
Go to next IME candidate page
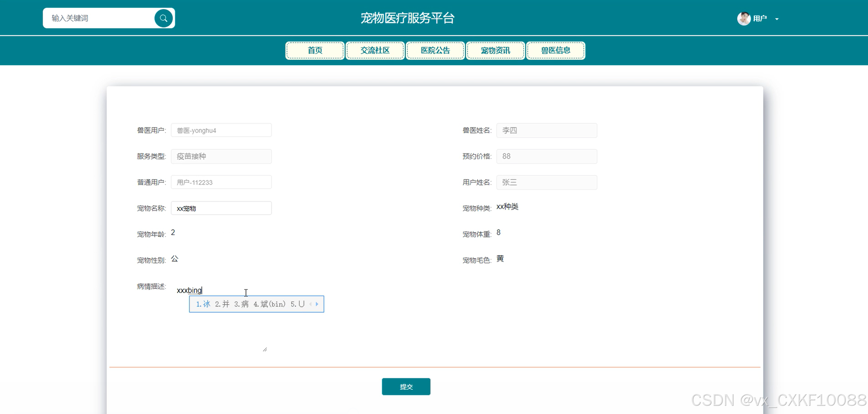point(317,304)
